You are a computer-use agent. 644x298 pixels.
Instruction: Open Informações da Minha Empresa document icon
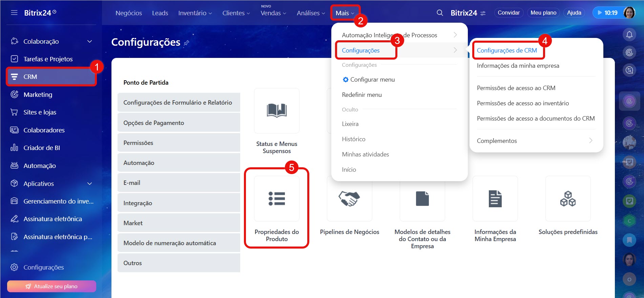[x=495, y=199]
